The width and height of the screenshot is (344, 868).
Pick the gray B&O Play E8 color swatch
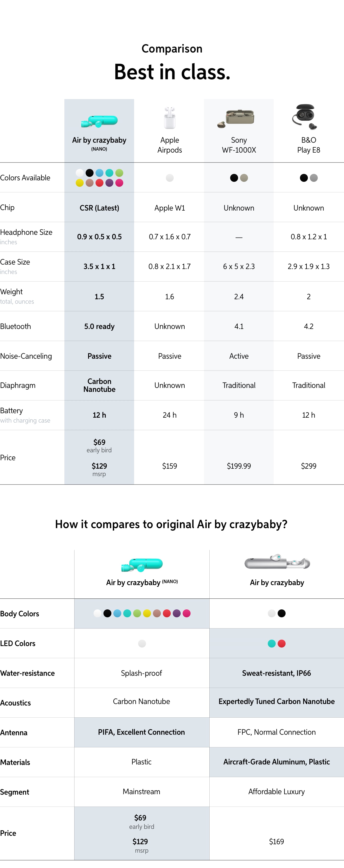[x=314, y=178]
